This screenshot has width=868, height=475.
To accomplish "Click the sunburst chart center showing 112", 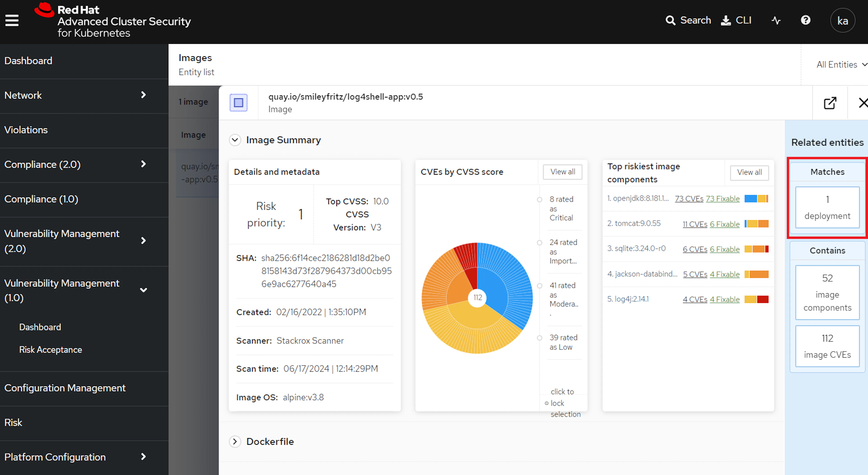I will [x=477, y=298].
